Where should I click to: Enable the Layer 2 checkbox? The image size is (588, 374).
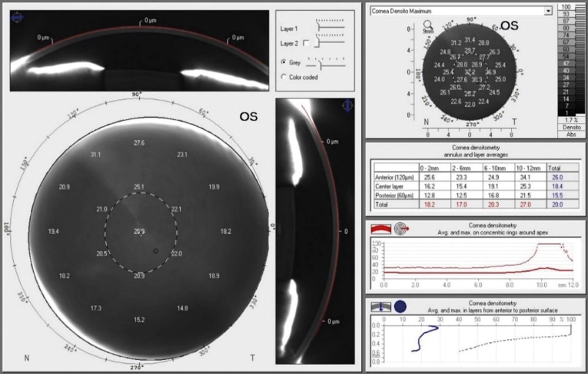[x=306, y=43]
